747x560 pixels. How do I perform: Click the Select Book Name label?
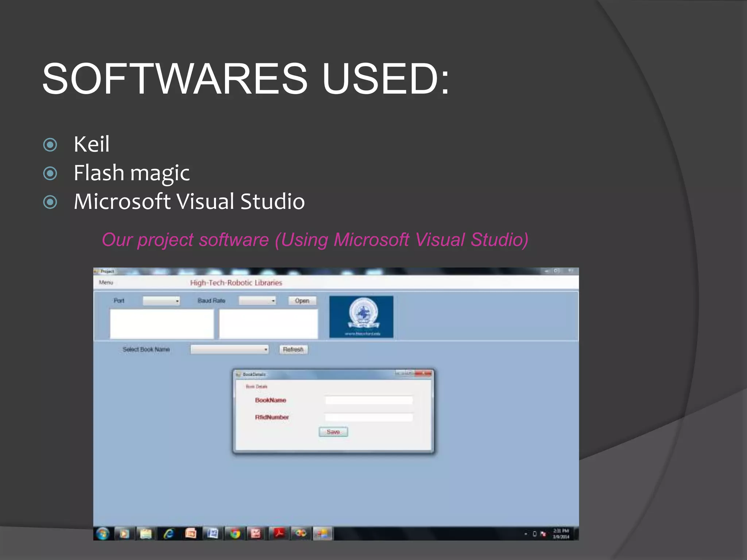[x=146, y=350]
